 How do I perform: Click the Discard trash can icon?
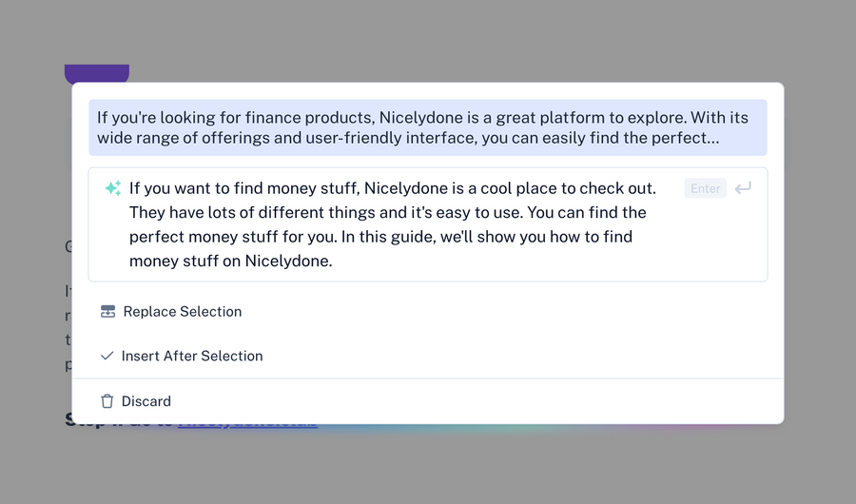(x=107, y=401)
